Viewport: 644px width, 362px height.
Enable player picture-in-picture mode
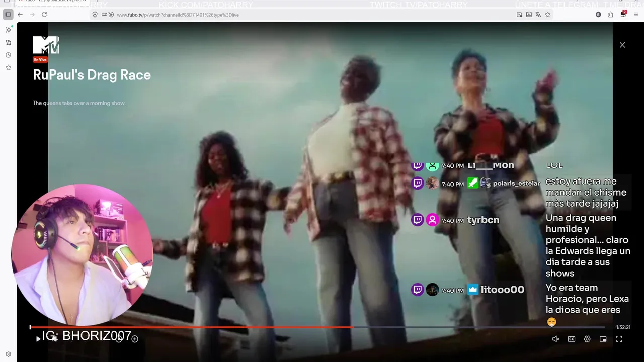[603, 339]
